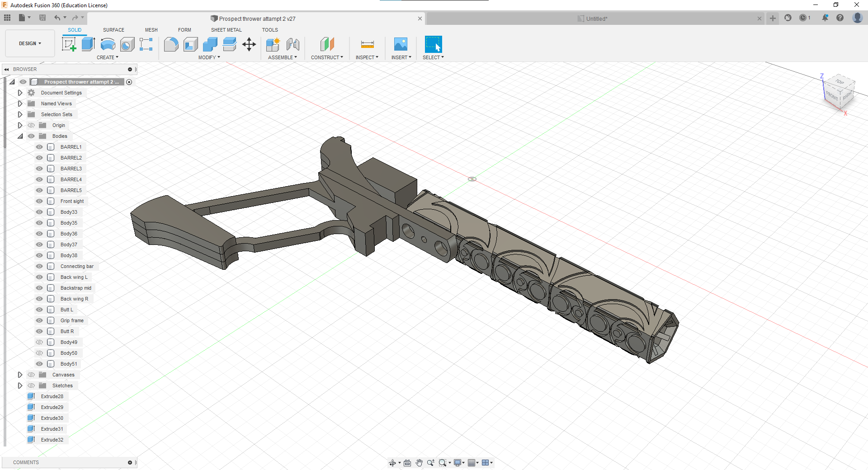Viewport: 868px width, 470px height.
Task: Select the Extrude tool icon
Action: [88, 44]
